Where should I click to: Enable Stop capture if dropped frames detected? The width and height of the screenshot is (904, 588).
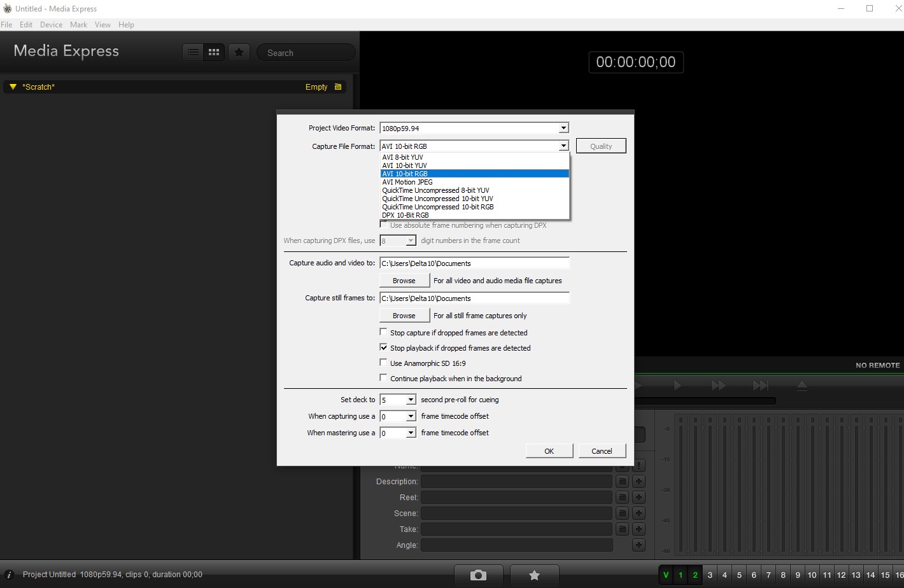pyautogui.click(x=383, y=332)
